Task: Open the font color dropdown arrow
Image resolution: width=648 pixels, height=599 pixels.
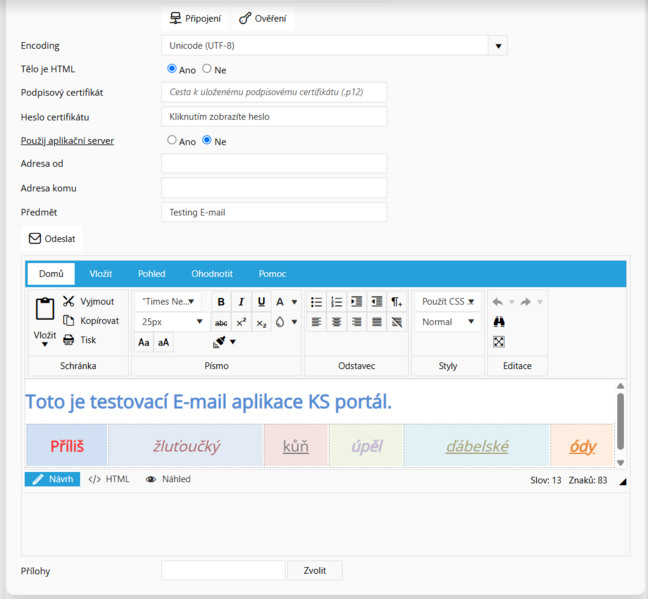Action: point(294,302)
